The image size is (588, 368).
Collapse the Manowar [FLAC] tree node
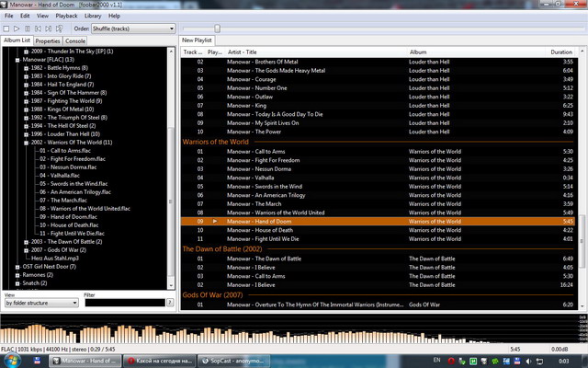tap(17, 60)
